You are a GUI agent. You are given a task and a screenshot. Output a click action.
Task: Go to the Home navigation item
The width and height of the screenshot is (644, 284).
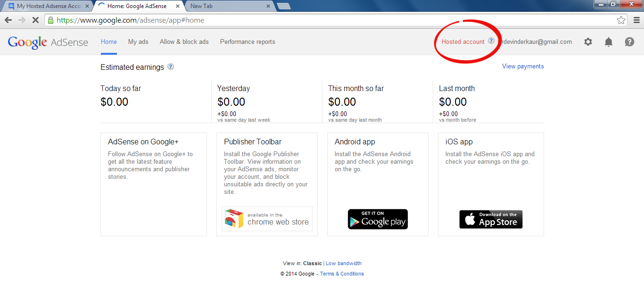point(109,42)
